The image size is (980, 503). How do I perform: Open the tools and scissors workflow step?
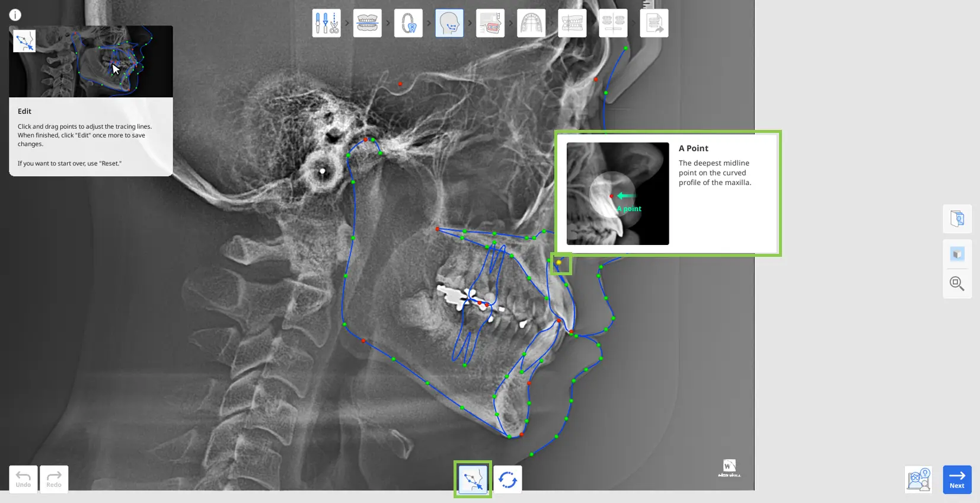pos(326,23)
